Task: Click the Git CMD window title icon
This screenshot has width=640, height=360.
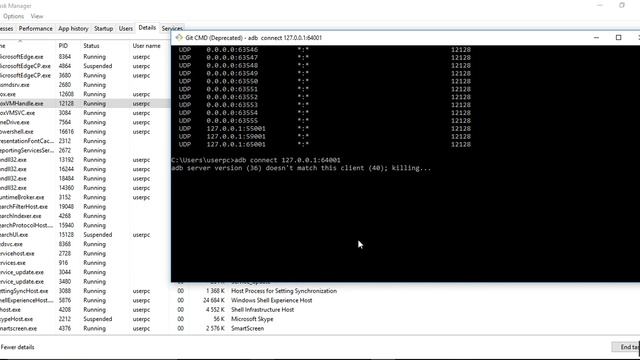Action: click(179, 38)
